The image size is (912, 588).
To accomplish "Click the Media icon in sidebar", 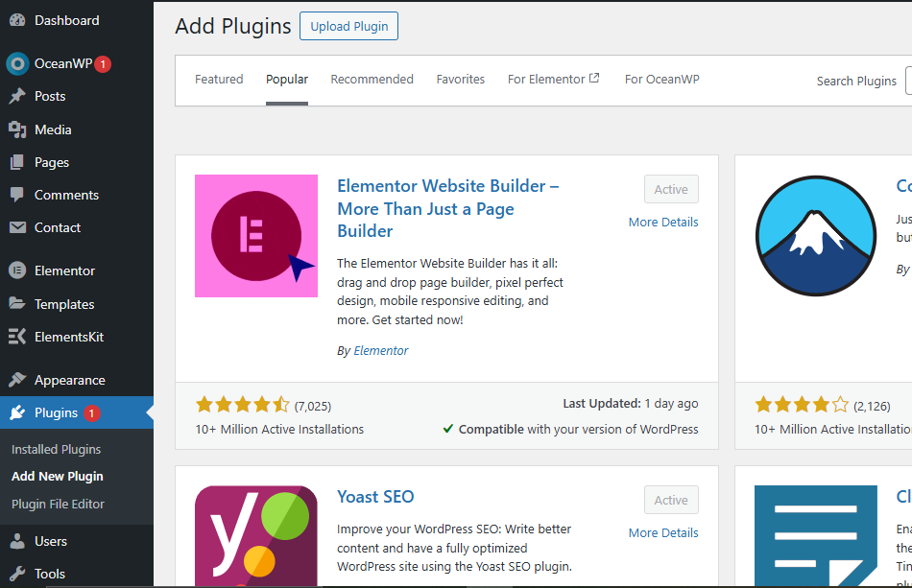I will point(17,129).
